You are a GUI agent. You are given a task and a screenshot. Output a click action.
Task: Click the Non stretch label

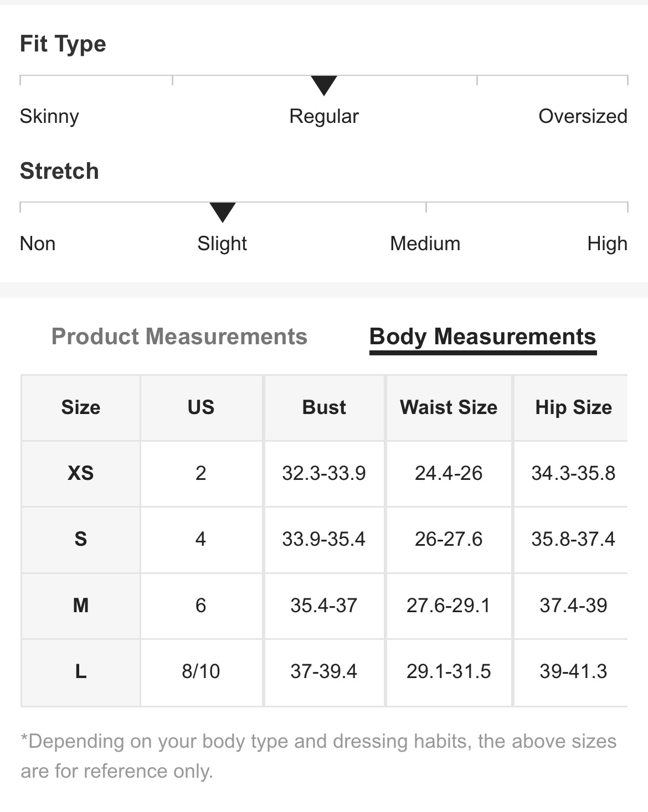point(38,244)
